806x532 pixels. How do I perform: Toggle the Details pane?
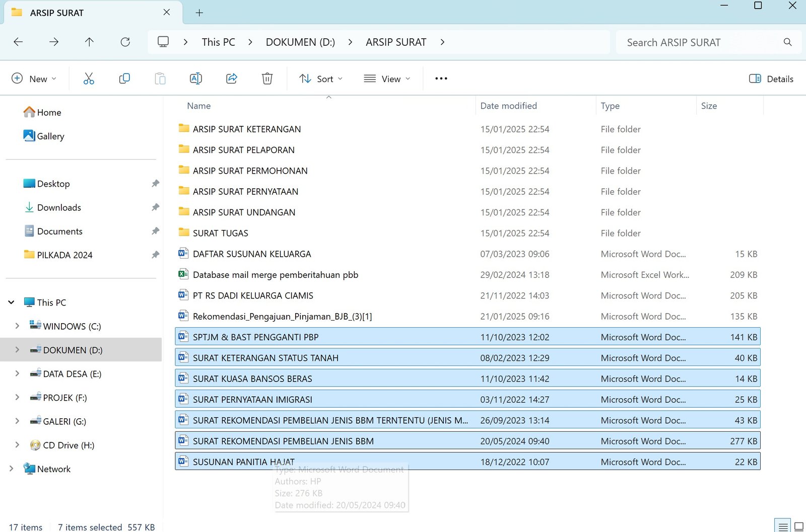pyautogui.click(x=771, y=79)
